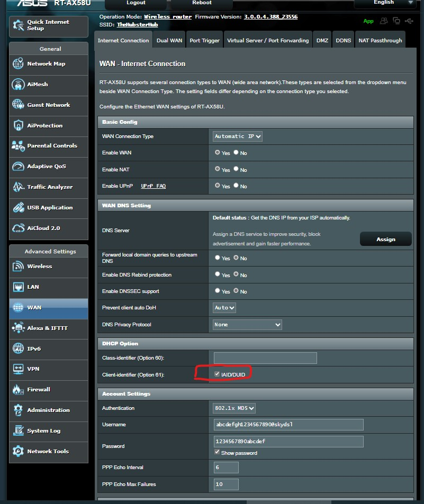Screen dimensions: 424x504
Task: Open Traffic Analyzer in sidebar
Action: pos(18,187)
